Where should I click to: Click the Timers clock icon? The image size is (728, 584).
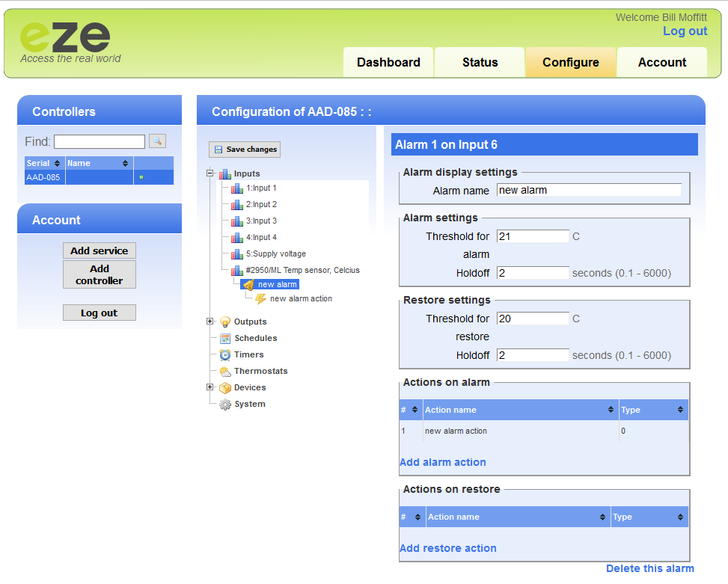224,354
